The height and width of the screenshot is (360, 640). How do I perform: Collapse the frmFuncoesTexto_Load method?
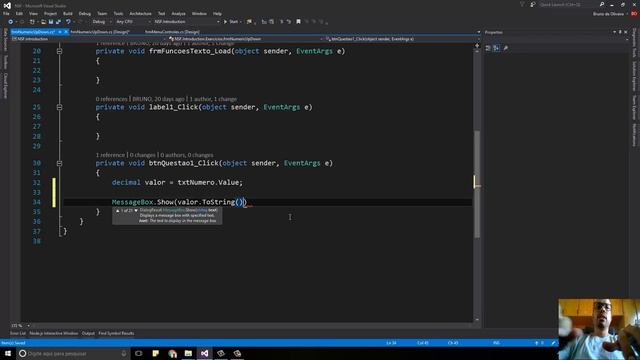59,51
